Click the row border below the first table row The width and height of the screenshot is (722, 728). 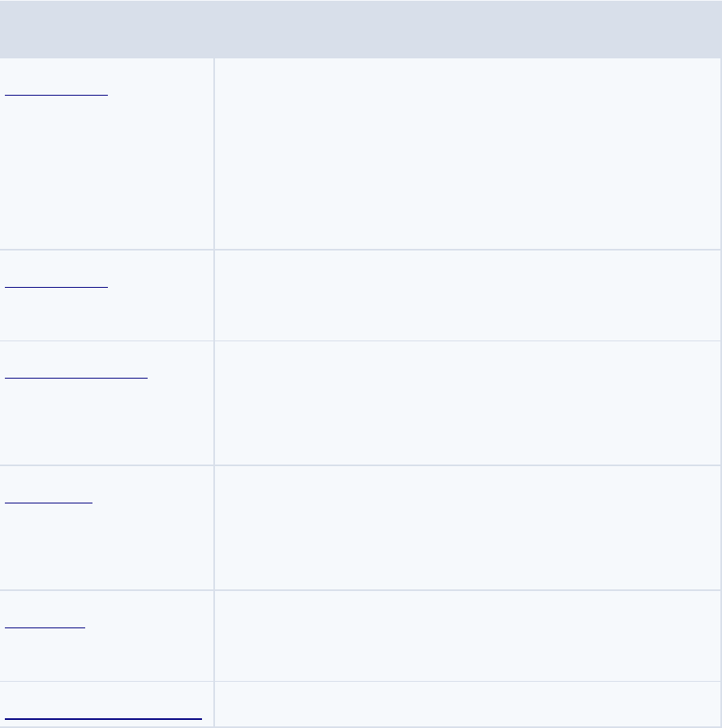point(360,250)
